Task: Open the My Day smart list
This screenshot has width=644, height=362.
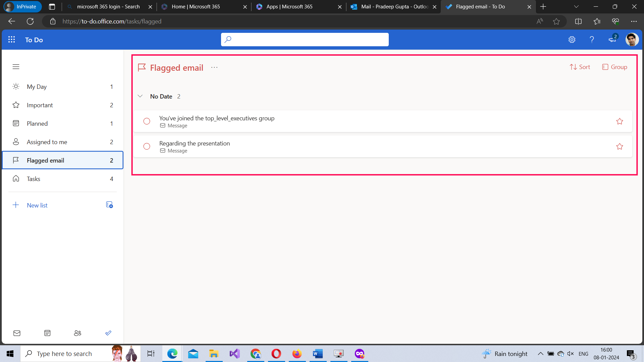Action: [37, 86]
